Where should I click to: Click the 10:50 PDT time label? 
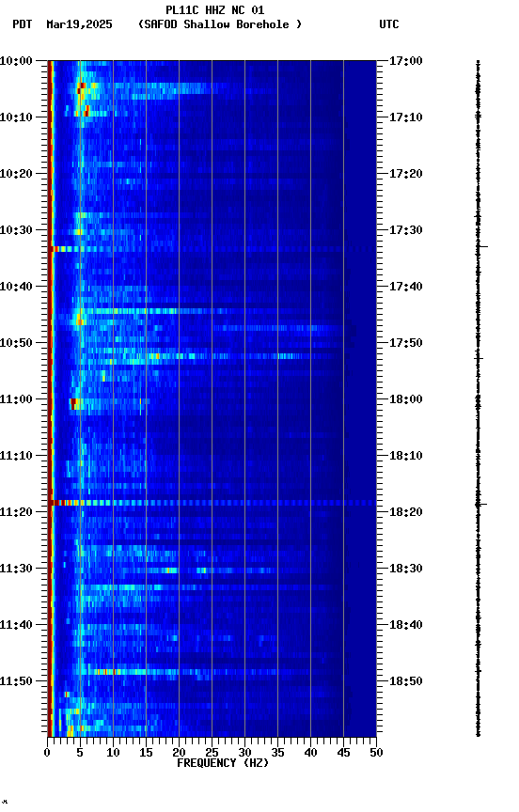click(16, 343)
